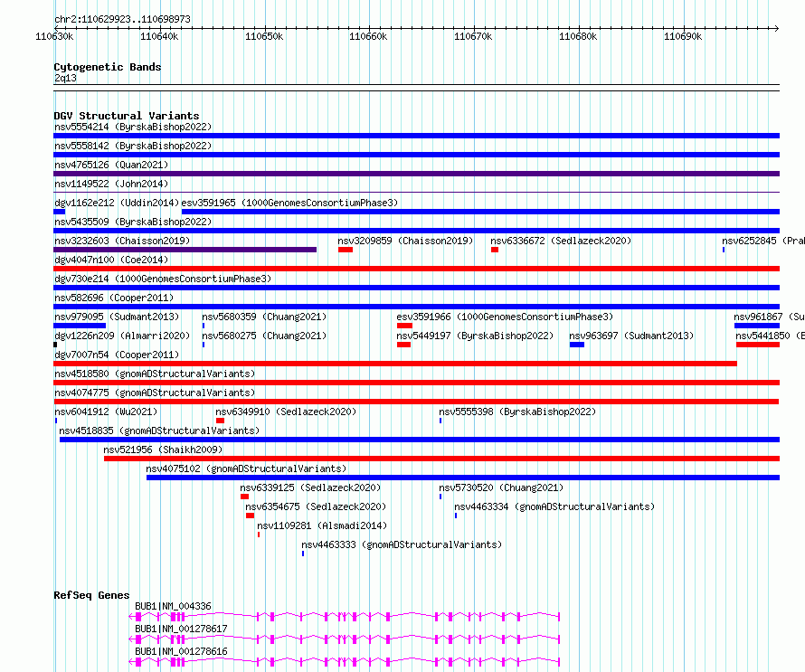
Task: Open esv3591965 (1000GenomesConsortiumPhase3) label
Action: [289, 203]
